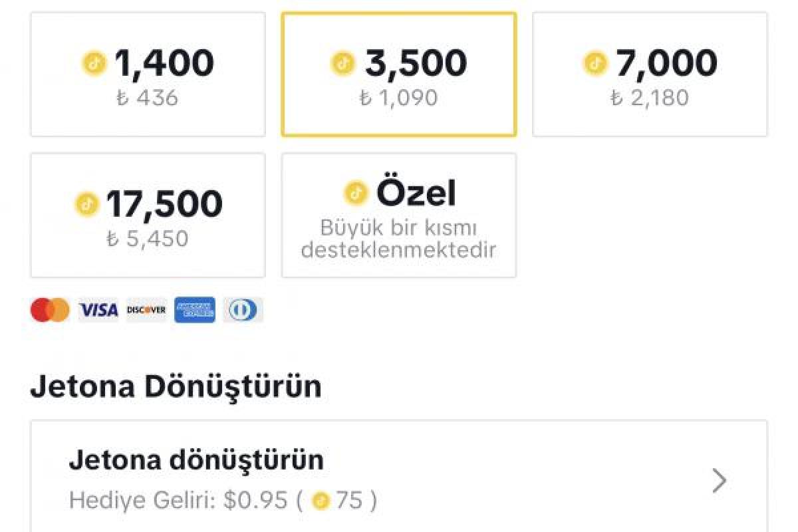This screenshot has height=532, width=798.
Task: Click the ₺ 1,090 price label
Action: click(x=399, y=99)
